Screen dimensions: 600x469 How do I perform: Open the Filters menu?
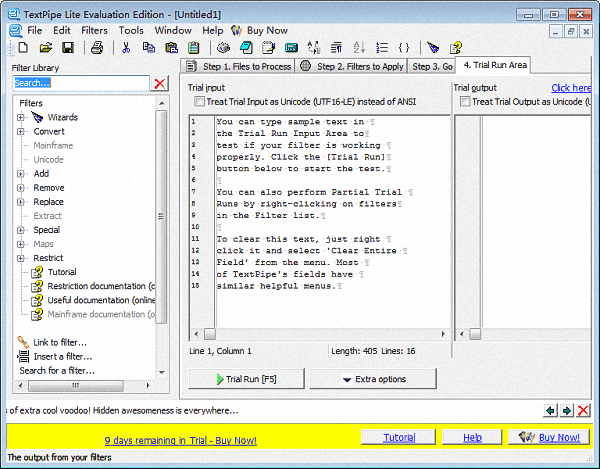click(94, 30)
